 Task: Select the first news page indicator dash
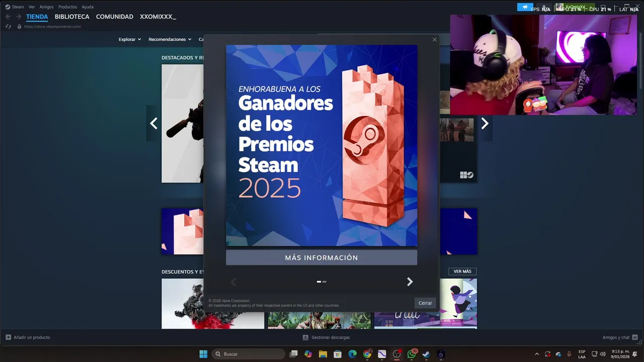319,282
